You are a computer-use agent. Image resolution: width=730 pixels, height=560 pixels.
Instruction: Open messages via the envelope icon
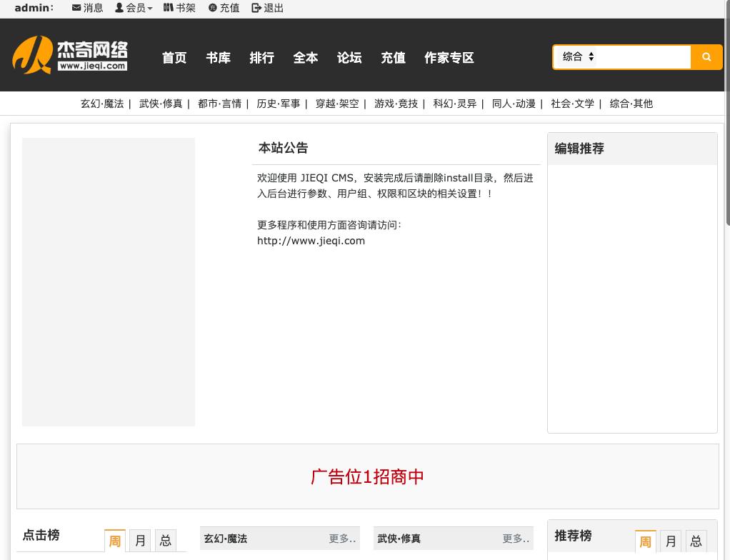[x=76, y=8]
